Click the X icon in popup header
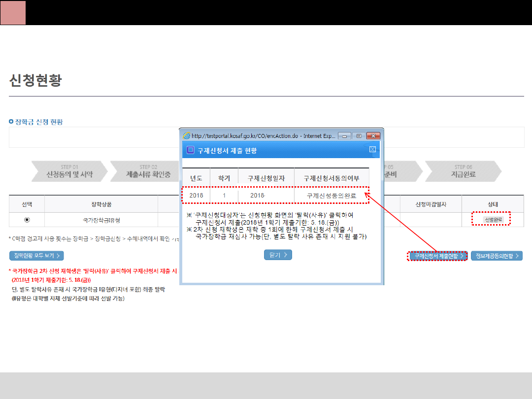 (x=372, y=150)
